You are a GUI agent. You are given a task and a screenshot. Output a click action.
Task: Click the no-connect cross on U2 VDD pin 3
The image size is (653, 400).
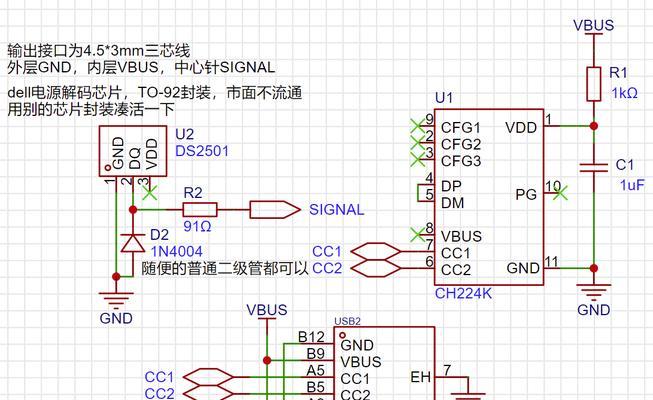pos(150,192)
